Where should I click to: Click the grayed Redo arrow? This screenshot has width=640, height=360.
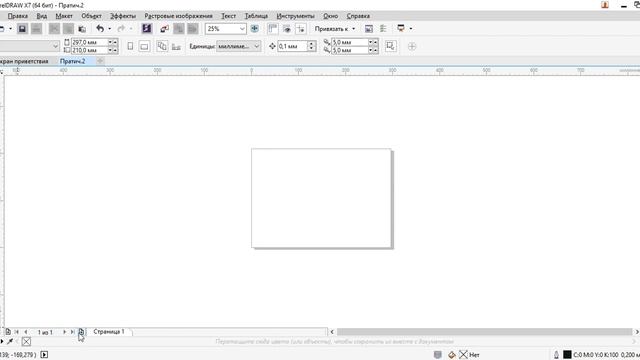(121, 29)
